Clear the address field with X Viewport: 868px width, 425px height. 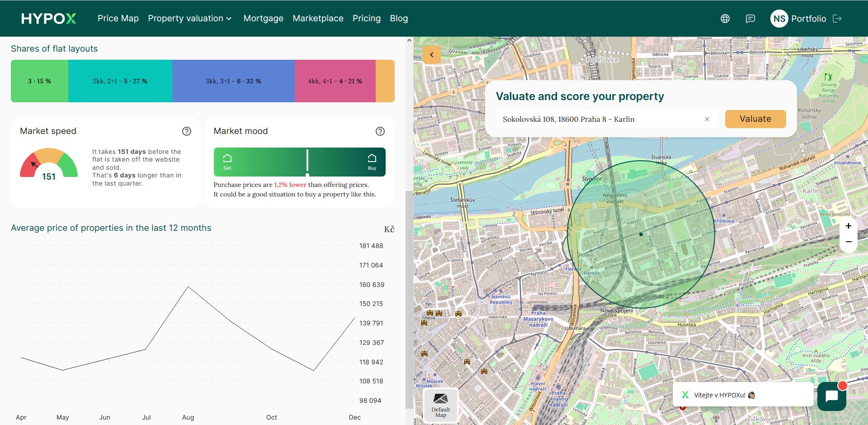tap(707, 119)
